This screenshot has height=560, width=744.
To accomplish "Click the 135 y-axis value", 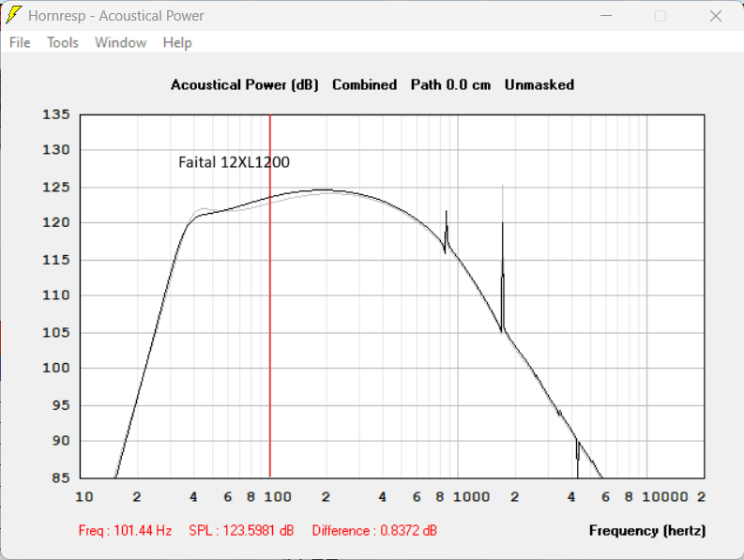I will (56, 114).
